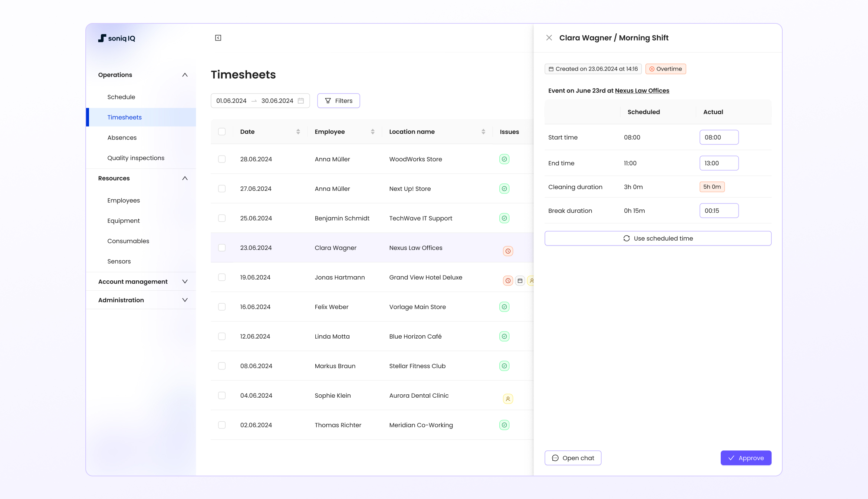Open the Nexus Law Offices link
The width and height of the screenshot is (868, 499).
tap(642, 91)
